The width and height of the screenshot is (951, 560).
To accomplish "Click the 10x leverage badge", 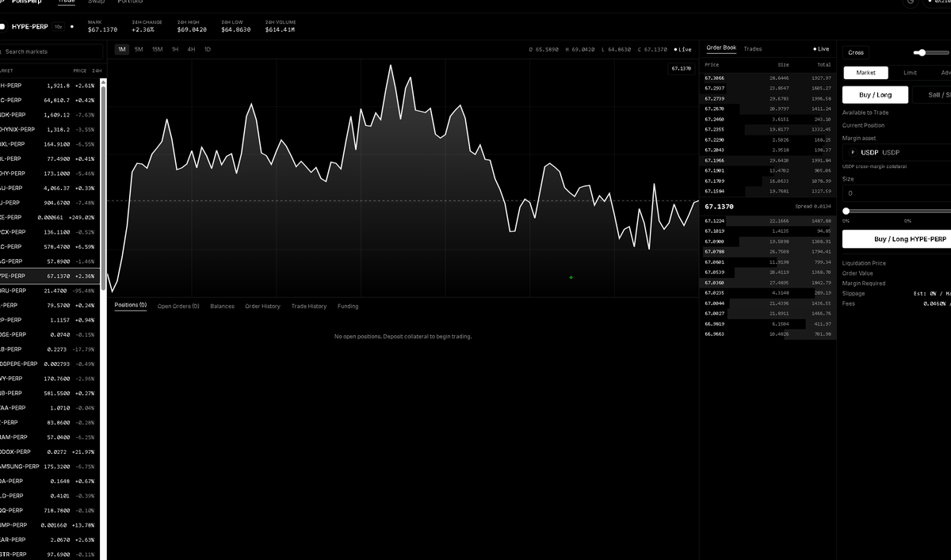I will click(59, 27).
